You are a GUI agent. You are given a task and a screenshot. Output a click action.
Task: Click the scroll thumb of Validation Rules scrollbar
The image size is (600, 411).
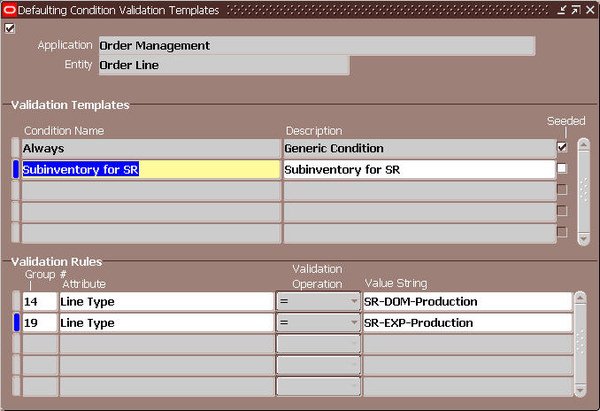tap(580, 341)
